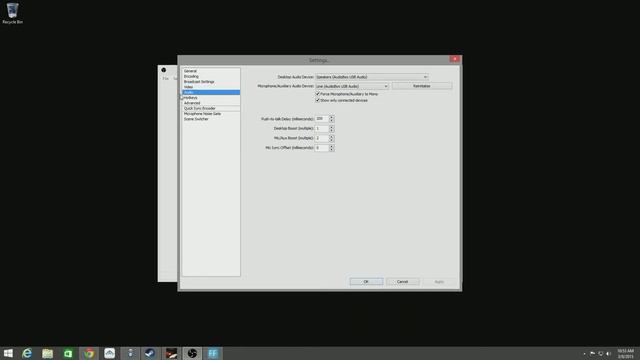640x360 pixels.
Task: Show hidden system tray icons
Action: click(x=584, y=354)
